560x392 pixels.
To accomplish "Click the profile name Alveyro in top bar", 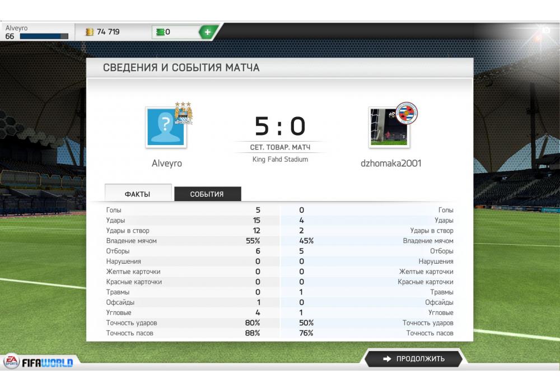I will [16, 28].
